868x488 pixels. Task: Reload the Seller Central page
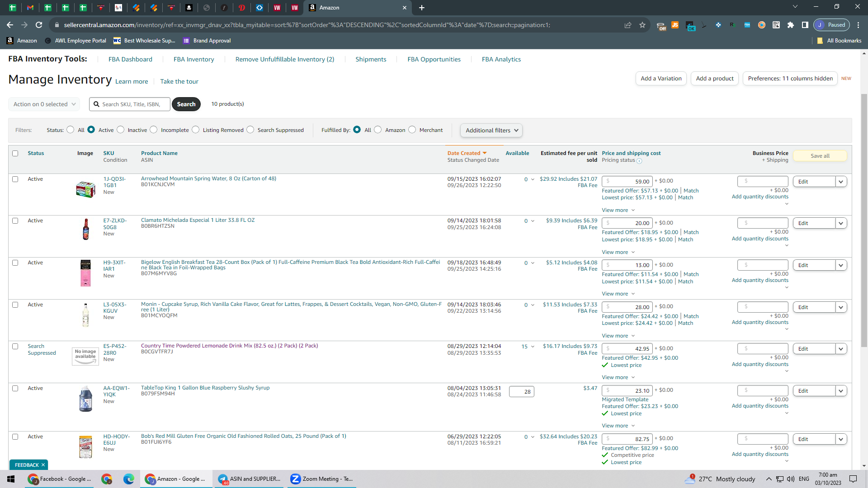click(39, 25)
